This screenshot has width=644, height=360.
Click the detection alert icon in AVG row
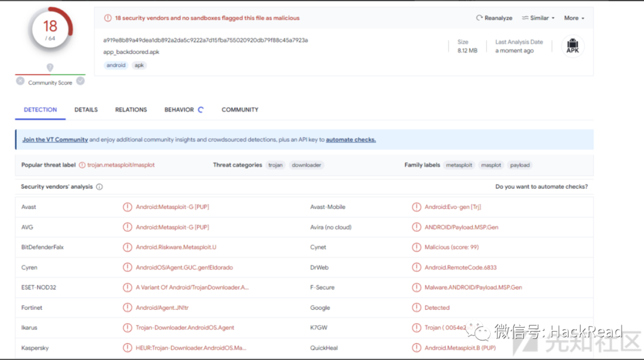pyautogui.click(x=128, y=227)
